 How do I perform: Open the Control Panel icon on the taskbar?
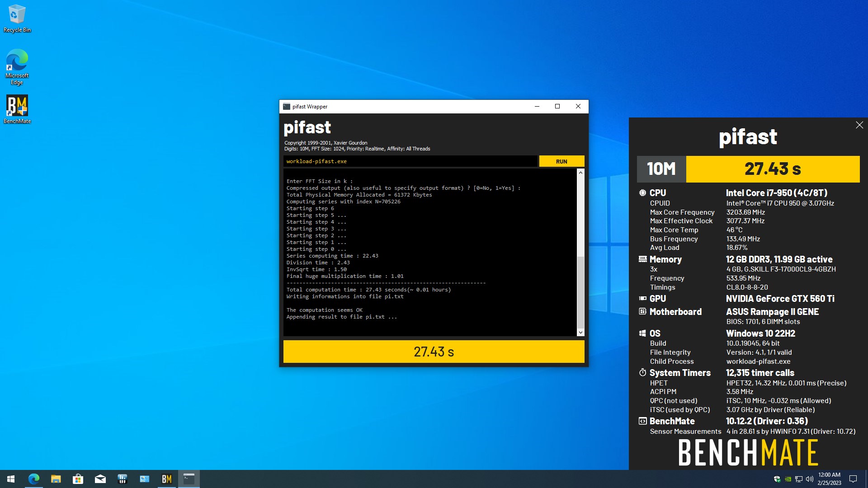pyautogui.click(x=144, y=479)
